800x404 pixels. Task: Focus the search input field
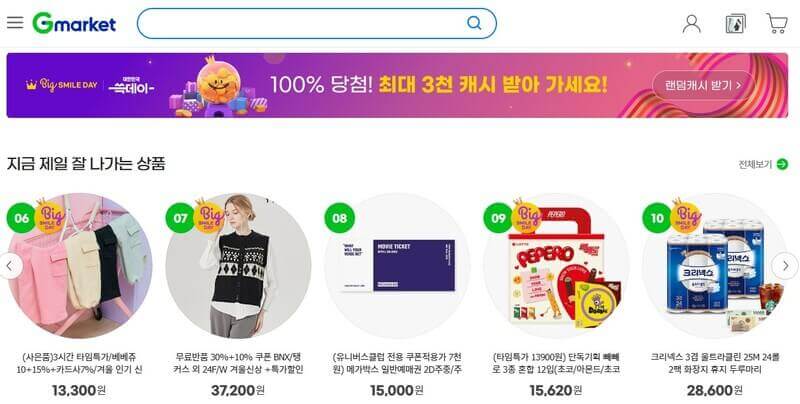302,23
